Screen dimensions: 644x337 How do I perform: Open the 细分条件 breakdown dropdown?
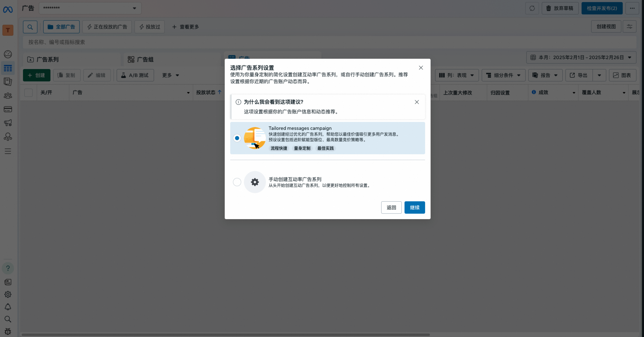click(x=503, y=75)
